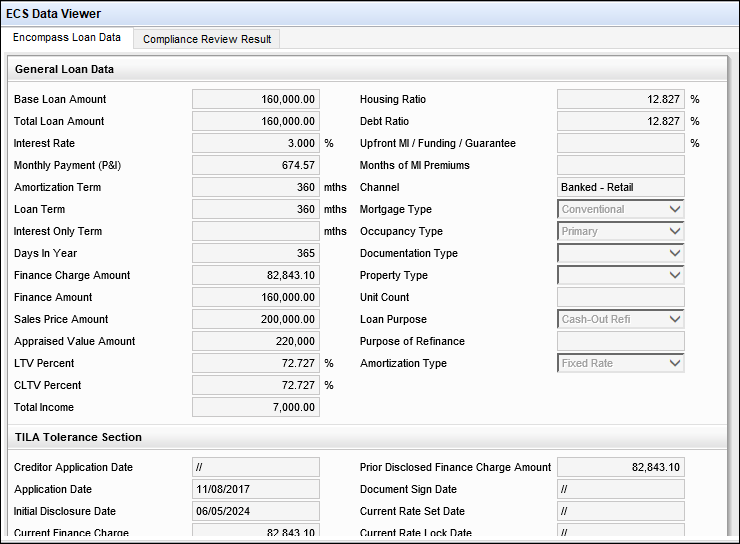Click the empty Interest Only Term field
Image resolution: width=740 pixels, height=544 pixels.
(256, 231)
